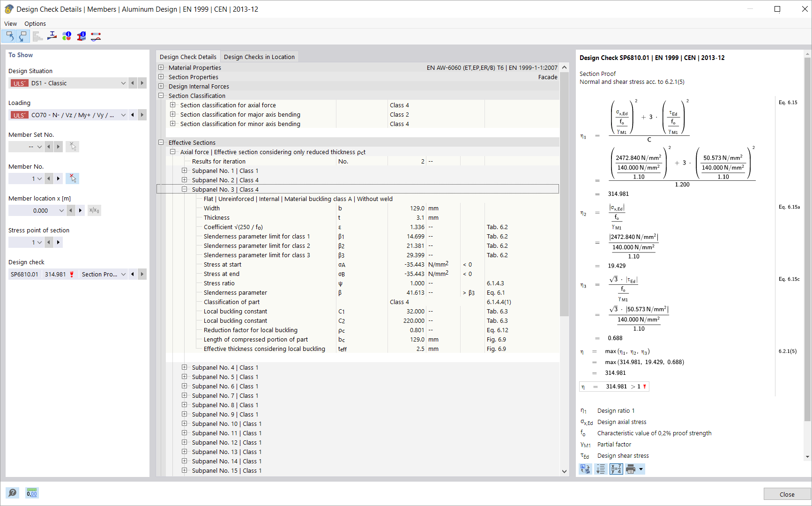Switch to the Design Checks in Location tab

click(259, 56)
